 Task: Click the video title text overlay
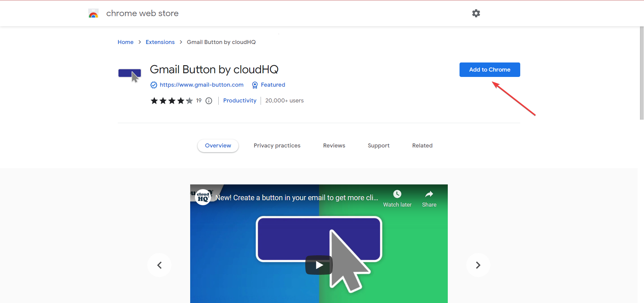pyautogui.click(x=297, y=198)
